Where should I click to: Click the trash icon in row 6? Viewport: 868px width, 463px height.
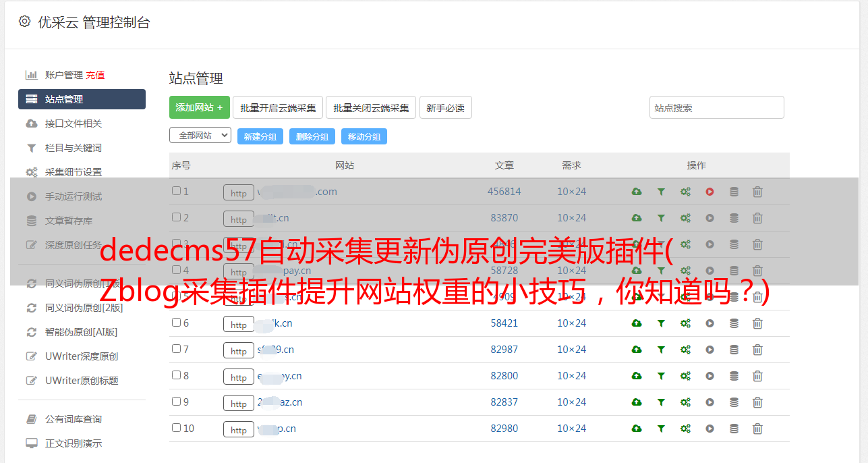[757, 323]
